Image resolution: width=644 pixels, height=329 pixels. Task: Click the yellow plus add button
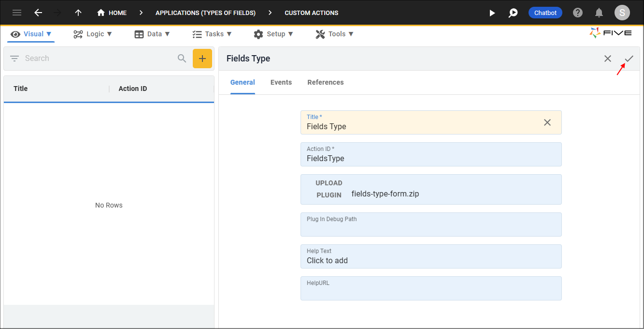202,59
